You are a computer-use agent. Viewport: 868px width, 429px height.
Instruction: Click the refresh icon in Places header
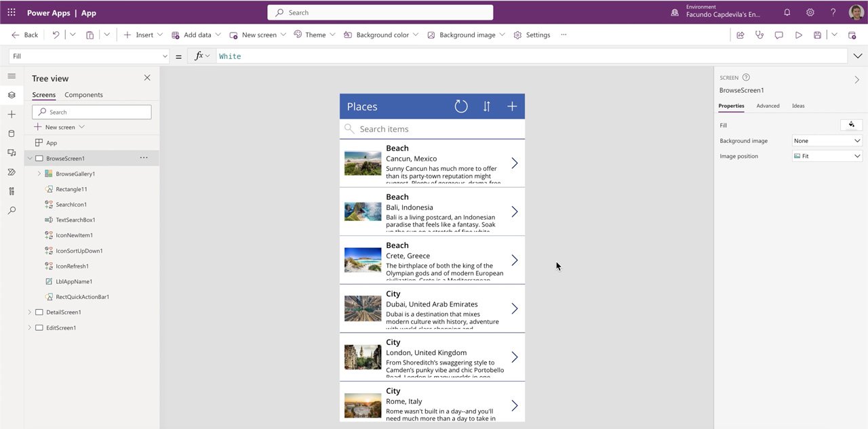click(461, 106)
